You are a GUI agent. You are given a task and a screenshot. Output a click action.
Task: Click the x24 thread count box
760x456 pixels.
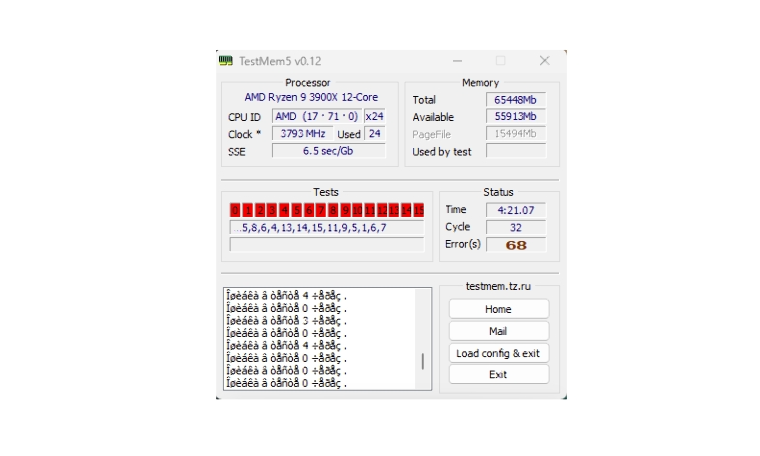click(x=375, y=116)
